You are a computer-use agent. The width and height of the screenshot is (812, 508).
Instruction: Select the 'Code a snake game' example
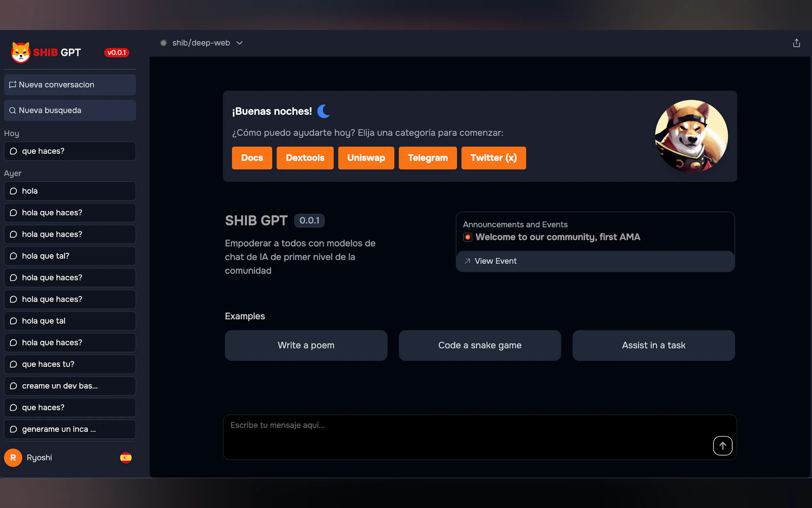pos(479,345)
